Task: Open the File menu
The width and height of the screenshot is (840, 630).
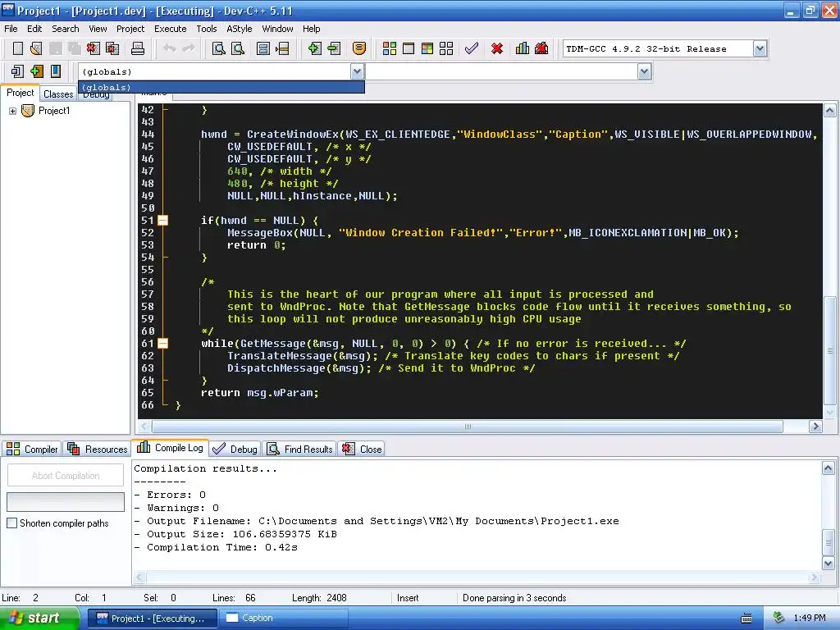Action: 11,29
